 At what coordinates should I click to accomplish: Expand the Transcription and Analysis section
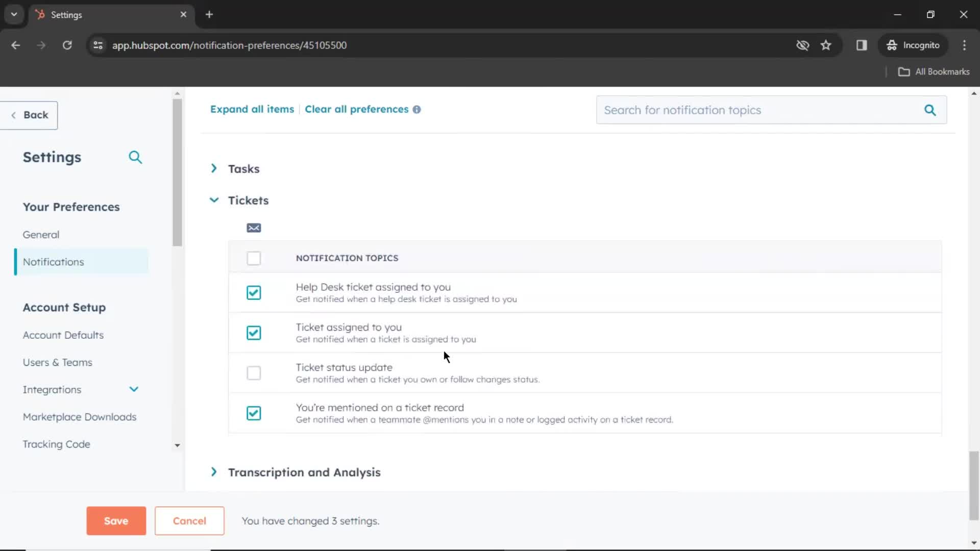point(214,471)
